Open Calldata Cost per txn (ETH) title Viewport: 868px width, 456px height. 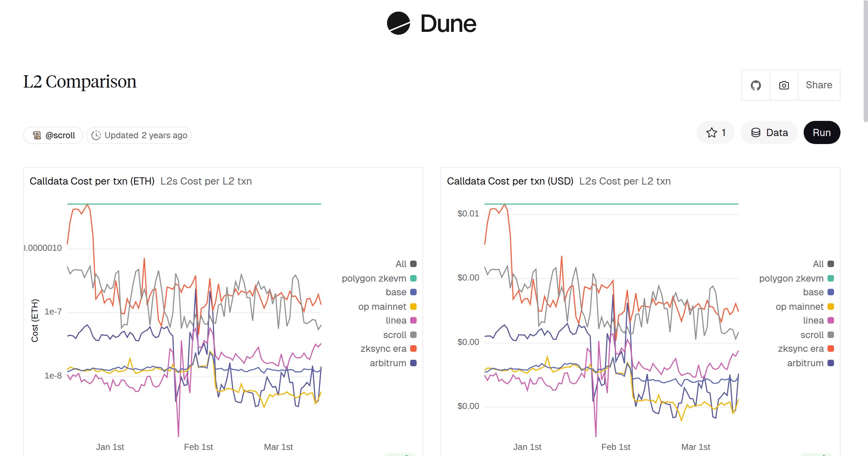[x=92, y=181]
